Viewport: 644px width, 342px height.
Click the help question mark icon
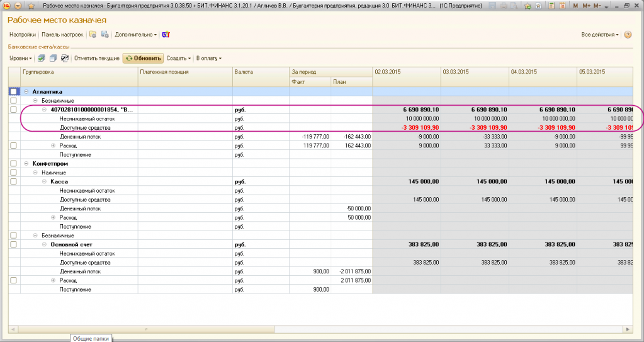(x=627, y=35)
